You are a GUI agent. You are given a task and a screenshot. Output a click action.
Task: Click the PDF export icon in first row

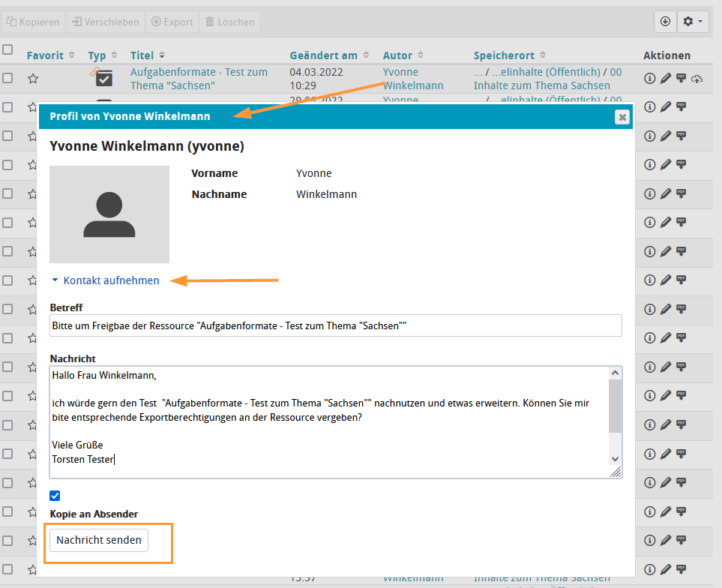tap(681, 78)
